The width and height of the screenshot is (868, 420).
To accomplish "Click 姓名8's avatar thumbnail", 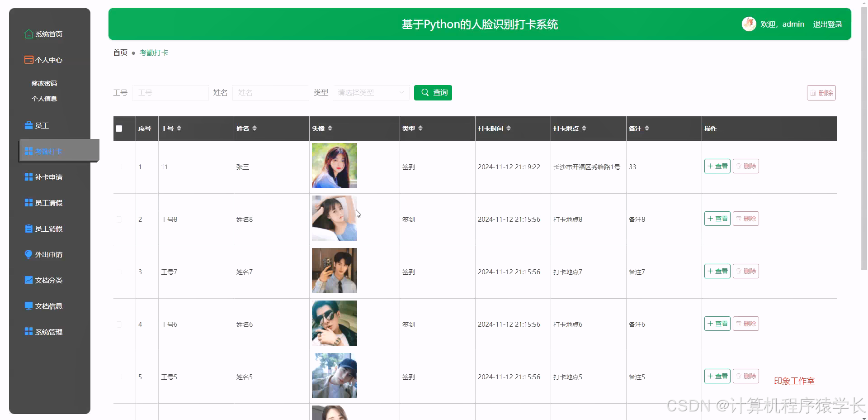I will [335, 218].
